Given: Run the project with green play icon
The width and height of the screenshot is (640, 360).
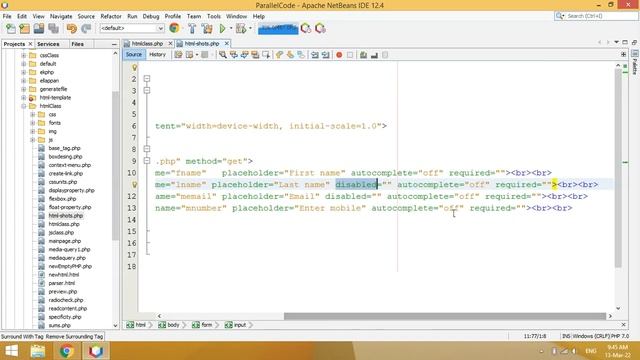Looking at the screenshot, I should tap(222, 29).
